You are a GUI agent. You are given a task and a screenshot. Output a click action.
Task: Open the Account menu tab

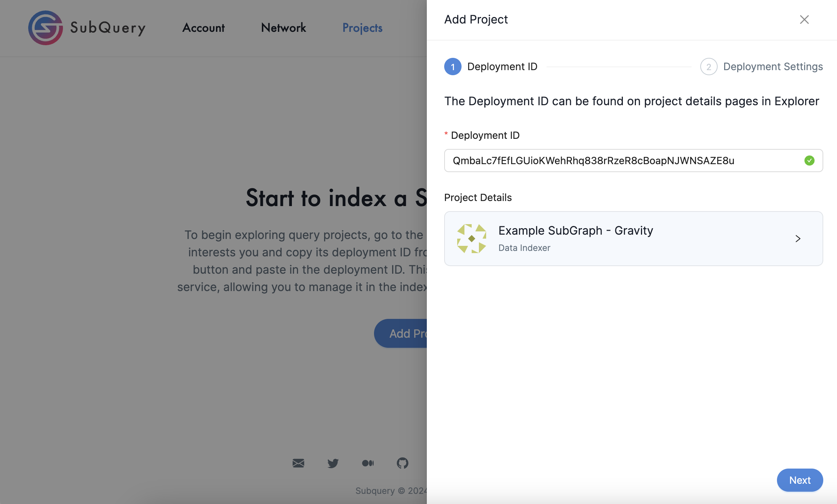[x=203, y=28]
